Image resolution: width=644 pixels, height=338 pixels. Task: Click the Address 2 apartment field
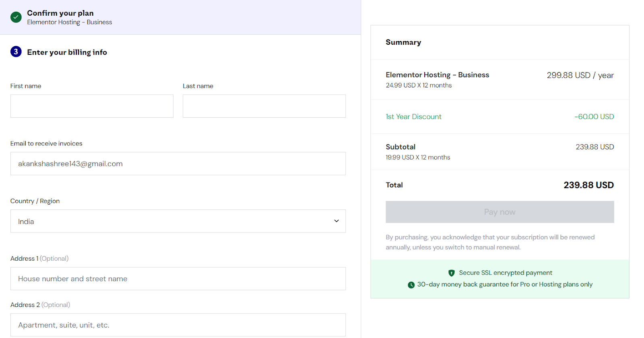(x=178, y=325)
